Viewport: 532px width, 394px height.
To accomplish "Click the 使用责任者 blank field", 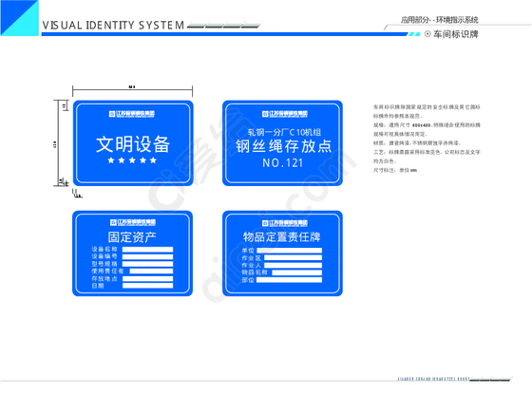I will [151, 271].
